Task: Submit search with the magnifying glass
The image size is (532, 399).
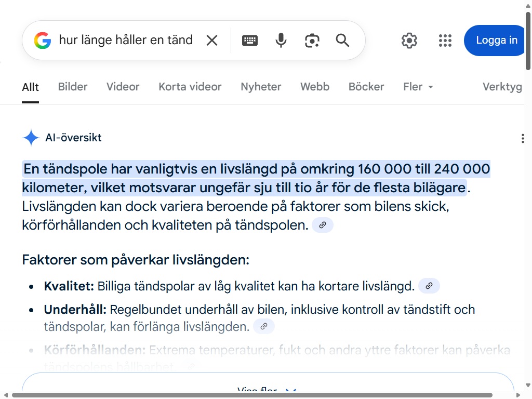Action: click(x=343, y=41)
